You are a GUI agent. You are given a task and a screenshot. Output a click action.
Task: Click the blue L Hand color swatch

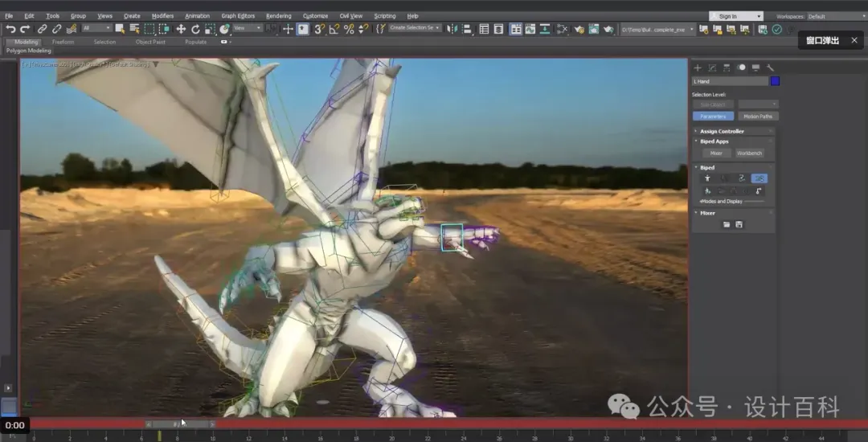pos(775,81)
